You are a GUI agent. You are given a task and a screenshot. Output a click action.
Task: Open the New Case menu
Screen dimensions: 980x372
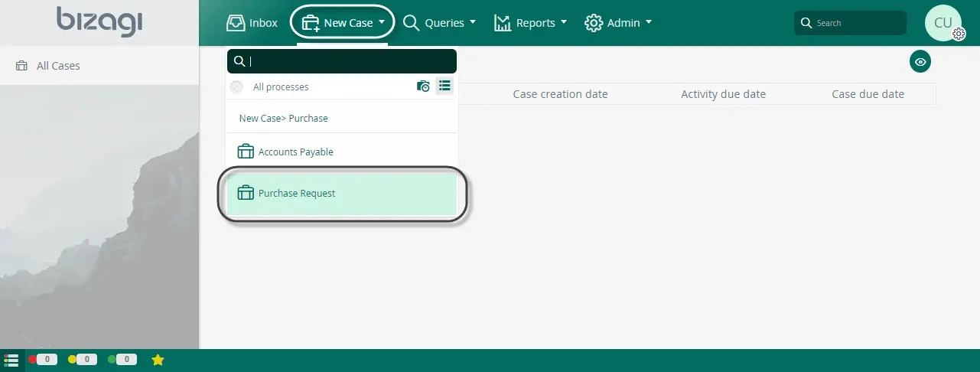(x=343, y=23)
